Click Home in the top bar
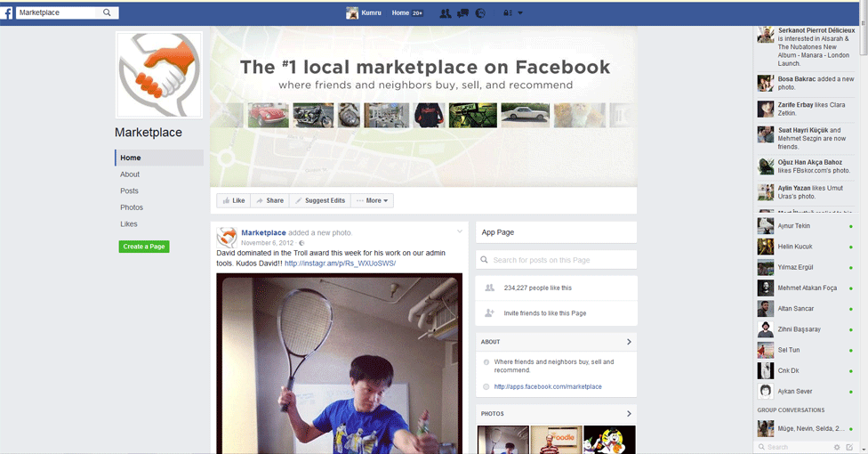The height and width of the screenshot is (454, 868). [400, 12]
